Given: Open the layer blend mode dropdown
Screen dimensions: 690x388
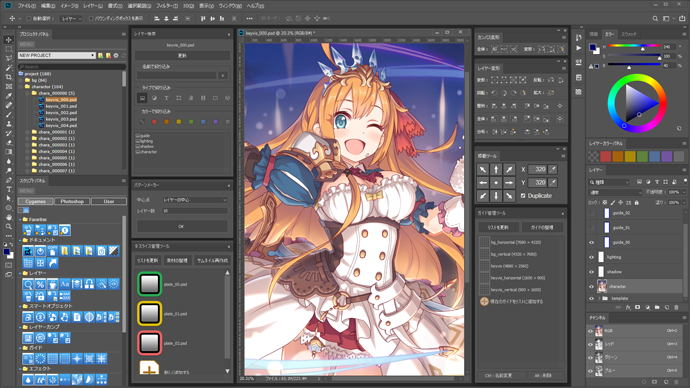Looking at the screenshot, I should 615,193.
